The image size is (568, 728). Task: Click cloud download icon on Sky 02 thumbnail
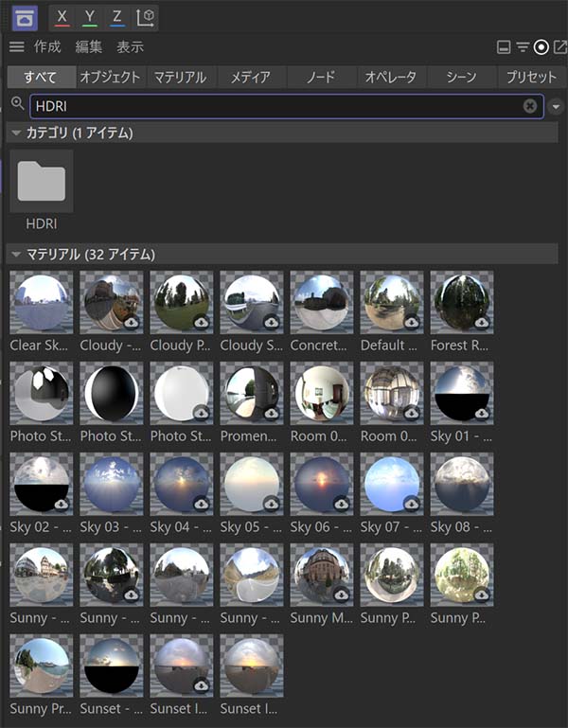coord(62,505)
